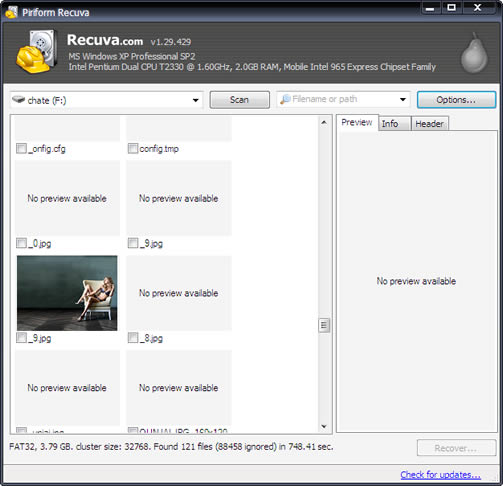Click the Intel Pentium Dual CPU hardware line
Image resolution: width=503 pixels, height=486 pixels.
(252, 67)
